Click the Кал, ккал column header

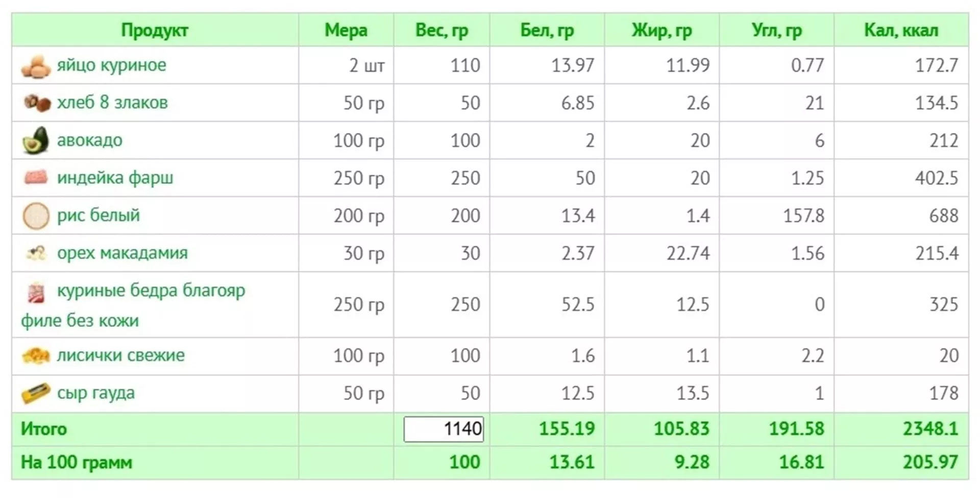pyautogui.click(x=901, y=30)
